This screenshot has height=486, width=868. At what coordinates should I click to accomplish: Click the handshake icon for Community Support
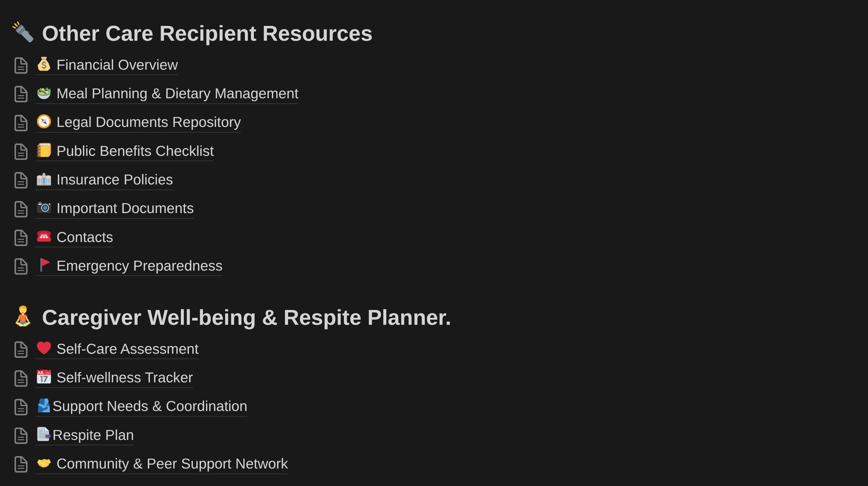coord(44,463)
